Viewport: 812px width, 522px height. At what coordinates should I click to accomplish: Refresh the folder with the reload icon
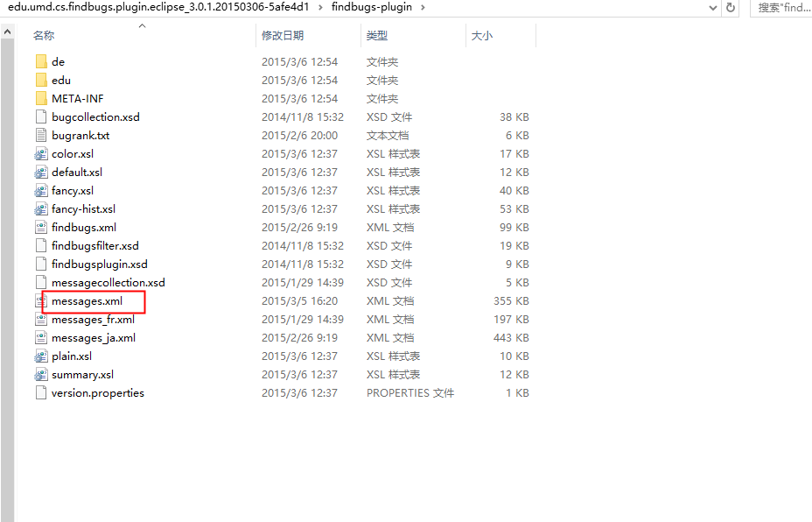click(731, 8)
